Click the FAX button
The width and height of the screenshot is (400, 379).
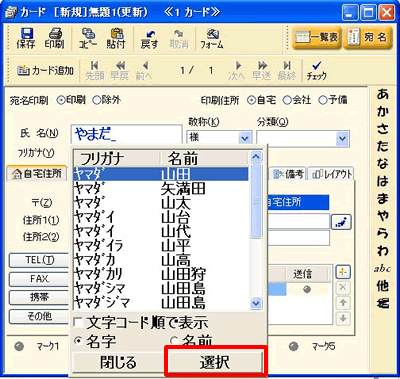(x=39, y=279)
